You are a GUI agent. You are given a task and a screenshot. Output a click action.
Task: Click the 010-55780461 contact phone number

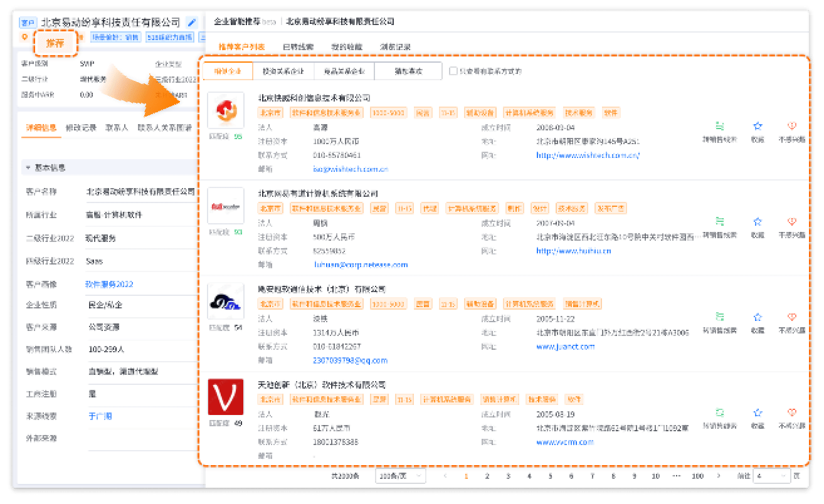[x=337, y=155]
